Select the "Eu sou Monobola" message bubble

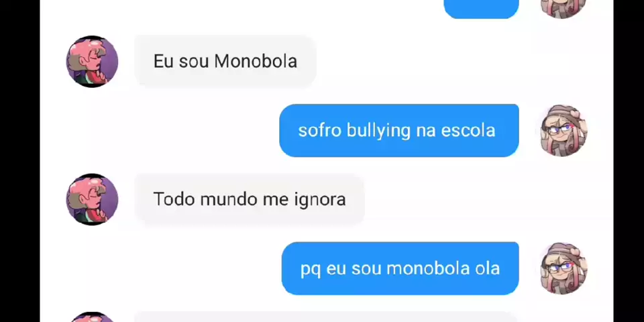[225, 61]
